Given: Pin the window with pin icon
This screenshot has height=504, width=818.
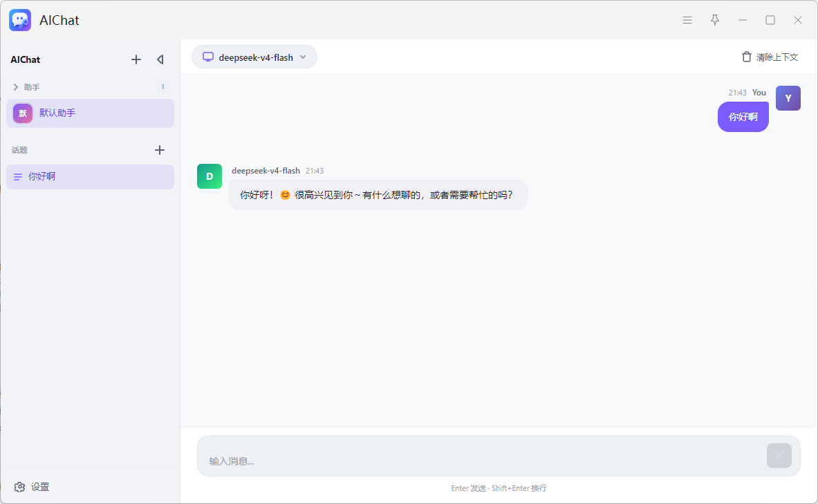Looking at the screenshot, I should [x=715, y=20].
